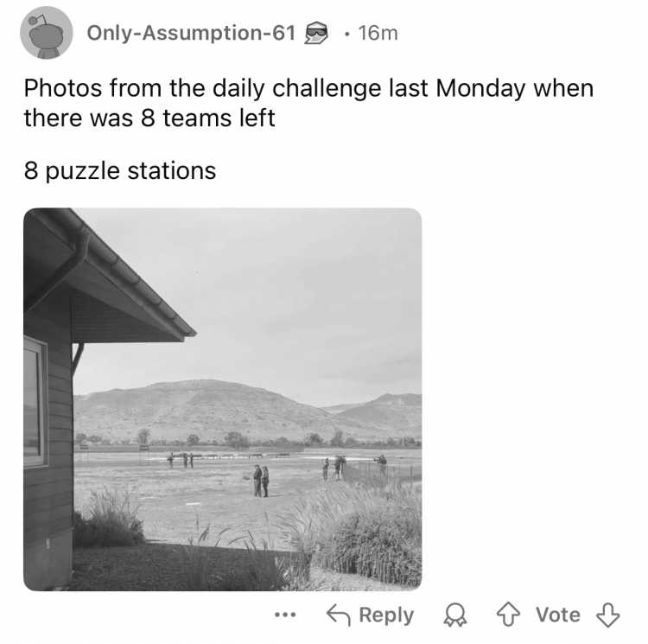This screenshot has height=644, width=648.
Task: Click the 16m comment timestamp
Action: tap(378, 33)
